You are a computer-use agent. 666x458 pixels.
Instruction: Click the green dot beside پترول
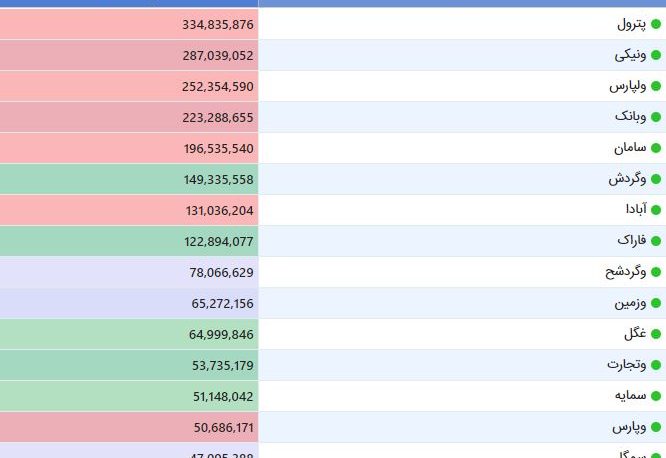point(656,24)
